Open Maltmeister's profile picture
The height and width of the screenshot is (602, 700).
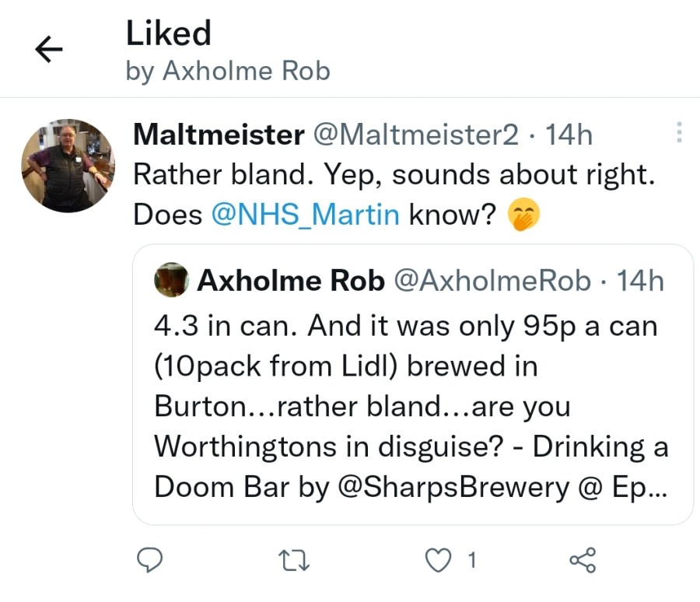coord(68,165)
